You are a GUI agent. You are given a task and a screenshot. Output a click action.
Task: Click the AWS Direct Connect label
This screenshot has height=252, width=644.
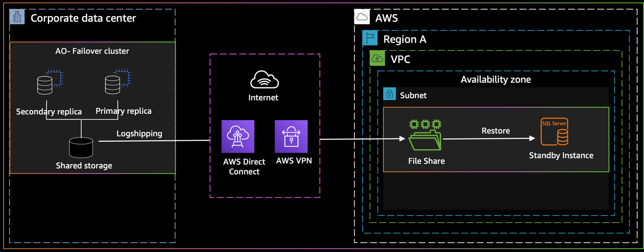point(244,166)
